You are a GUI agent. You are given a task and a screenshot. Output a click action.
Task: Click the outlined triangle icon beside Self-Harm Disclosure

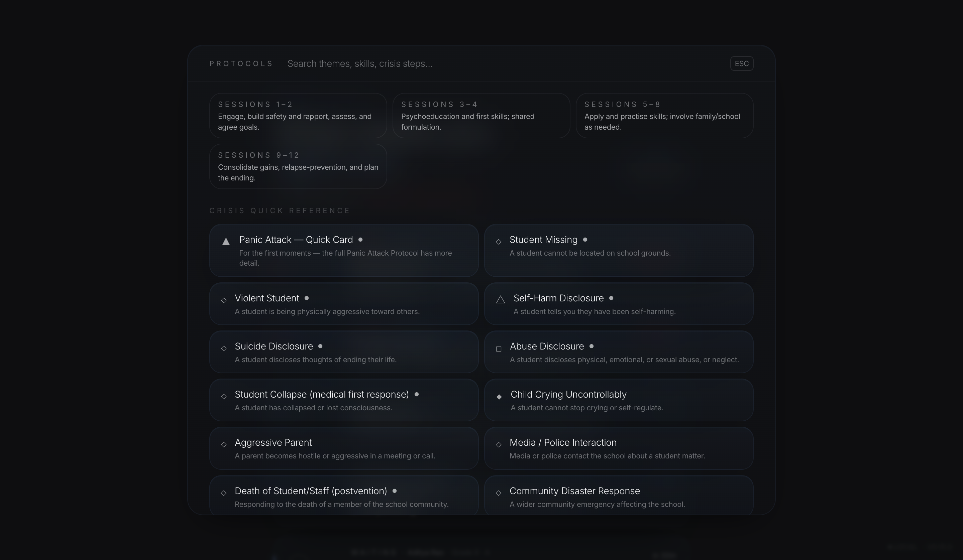pyautogui.click(x=500, y=299)
